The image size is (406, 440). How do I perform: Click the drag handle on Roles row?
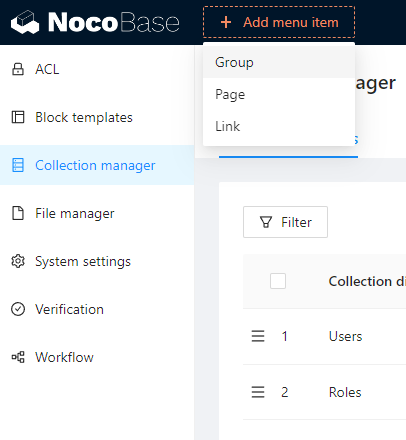coord(258,392)
